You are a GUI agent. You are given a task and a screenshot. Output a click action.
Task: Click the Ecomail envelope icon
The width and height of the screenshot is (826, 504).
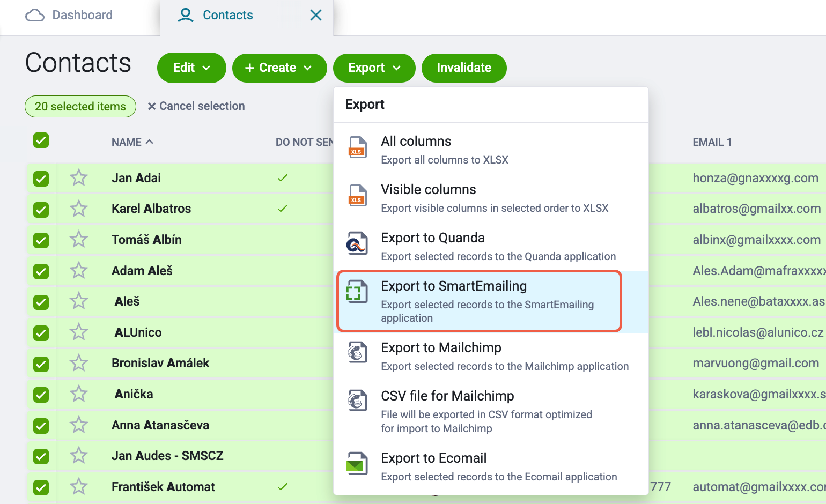tap(357, 464)
